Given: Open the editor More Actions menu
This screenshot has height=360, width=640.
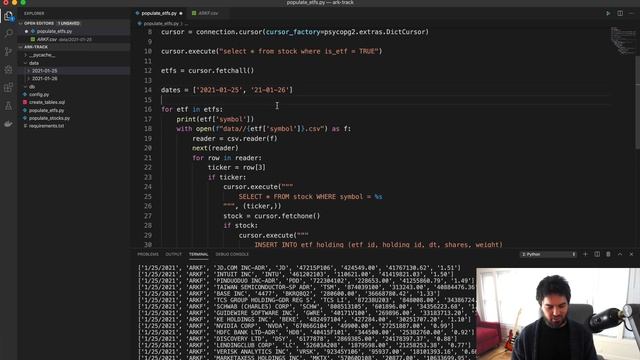Looking at the screenshot, I should [x=631, y=13].
